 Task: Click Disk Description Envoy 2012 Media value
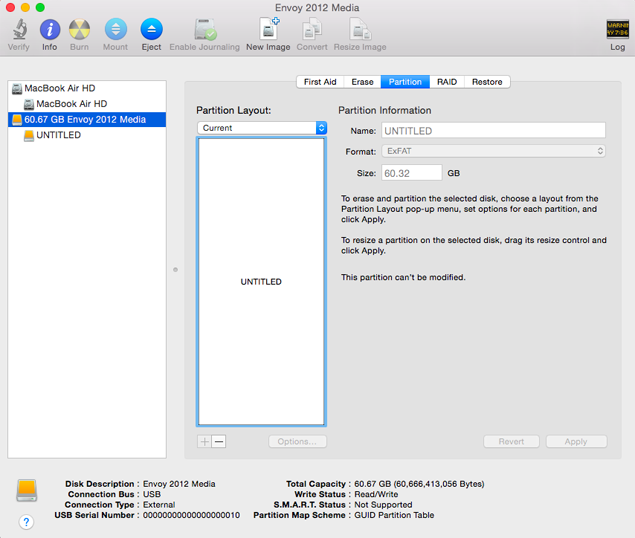pyautogui.click(x=179, y=484)
